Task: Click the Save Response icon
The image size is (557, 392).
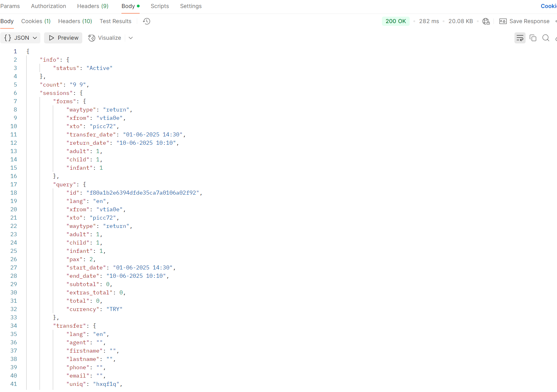Action: 503,21
